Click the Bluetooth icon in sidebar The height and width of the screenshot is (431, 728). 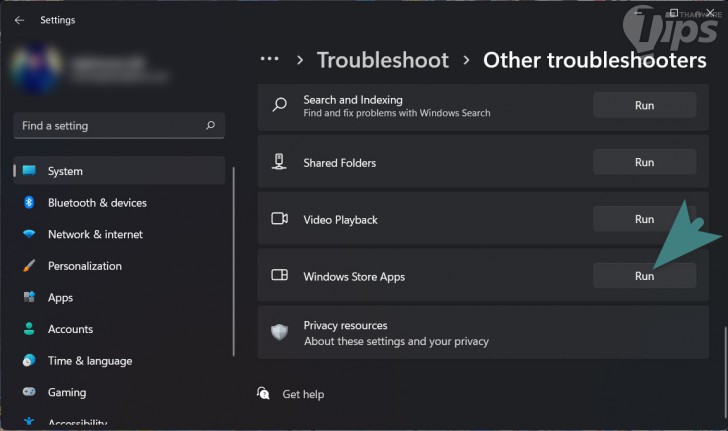tap(29, 202)
